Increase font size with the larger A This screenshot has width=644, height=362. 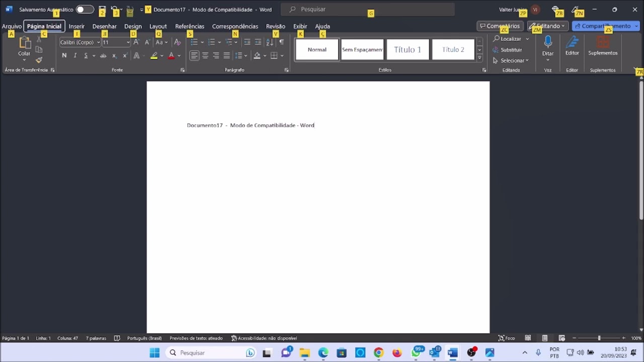[x=136, y=42]
